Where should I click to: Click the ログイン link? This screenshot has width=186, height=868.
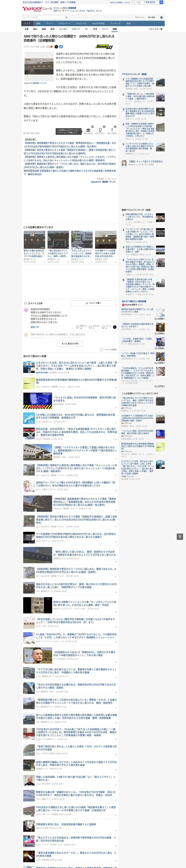57,11
